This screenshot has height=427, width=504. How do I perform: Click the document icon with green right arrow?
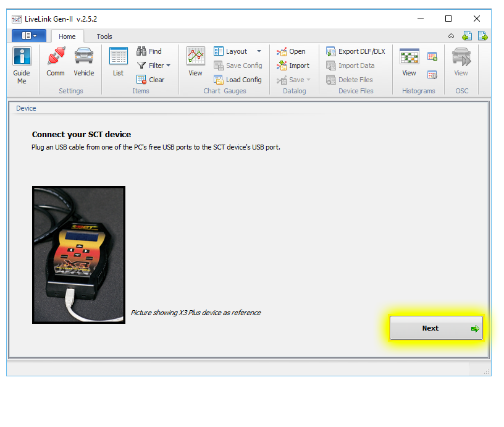click(x=483, y=36)
